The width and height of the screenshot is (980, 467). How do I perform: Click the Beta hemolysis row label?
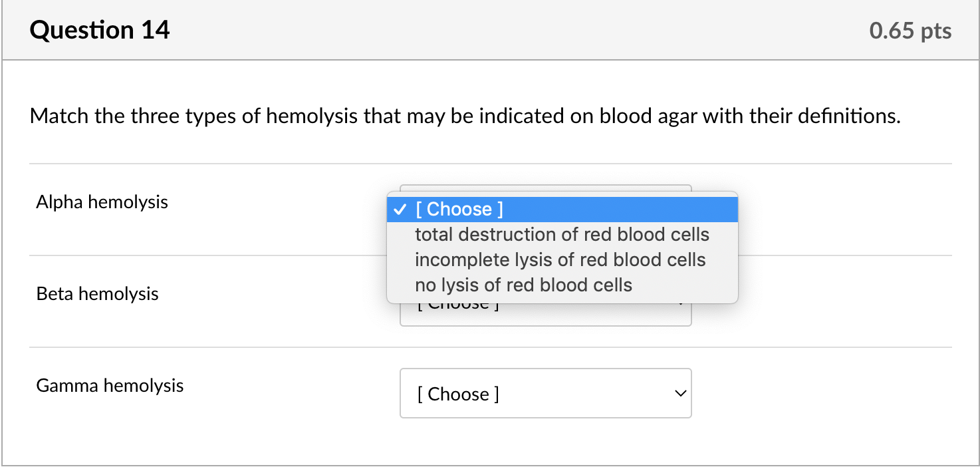point(97,293)
